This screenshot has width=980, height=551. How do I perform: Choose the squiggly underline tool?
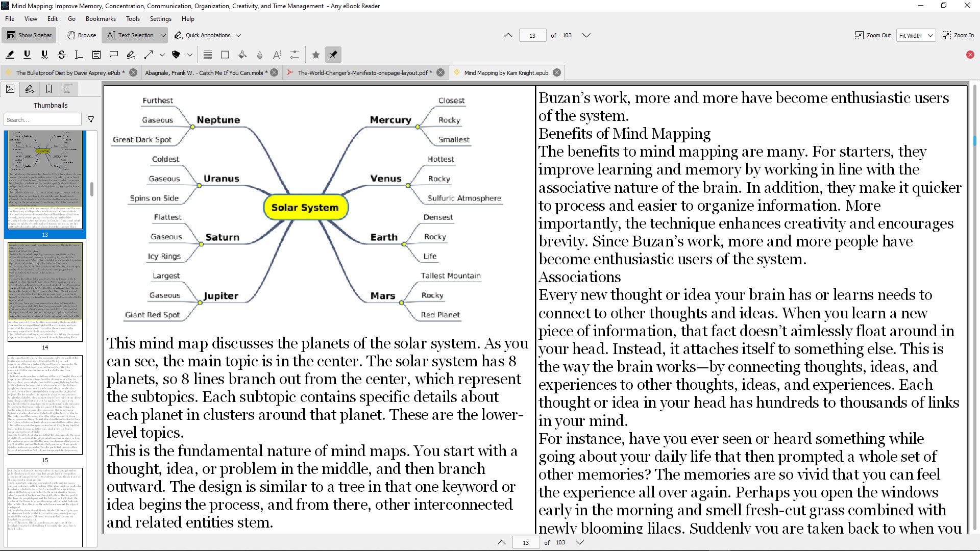(x=44, y=55)
